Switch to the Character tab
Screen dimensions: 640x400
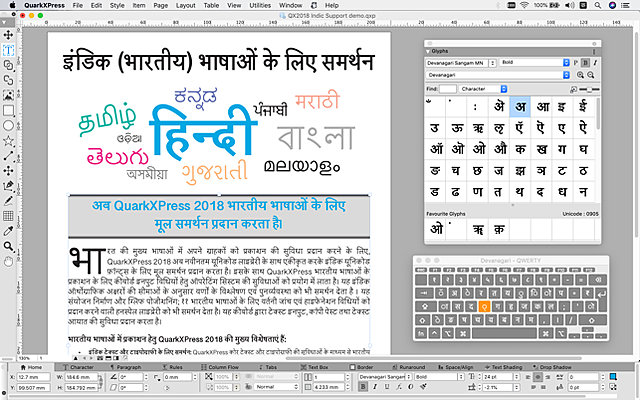[x=78, y=367]
